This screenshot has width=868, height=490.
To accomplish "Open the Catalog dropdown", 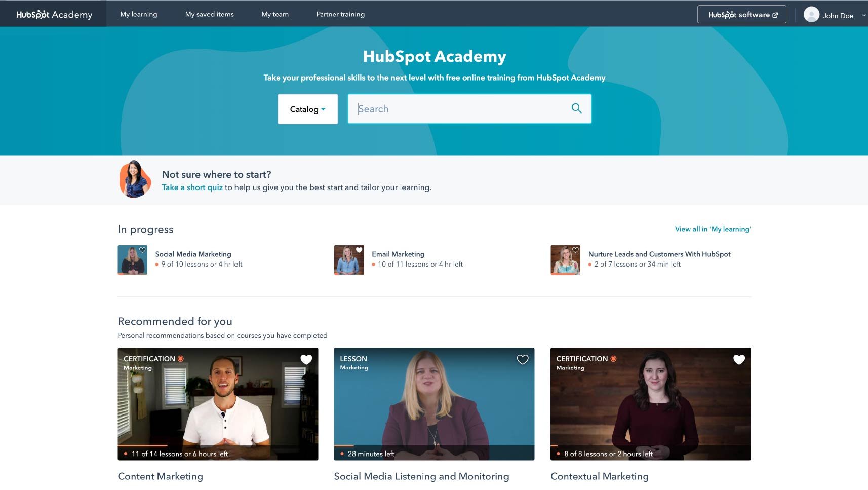I will point(307,109).
